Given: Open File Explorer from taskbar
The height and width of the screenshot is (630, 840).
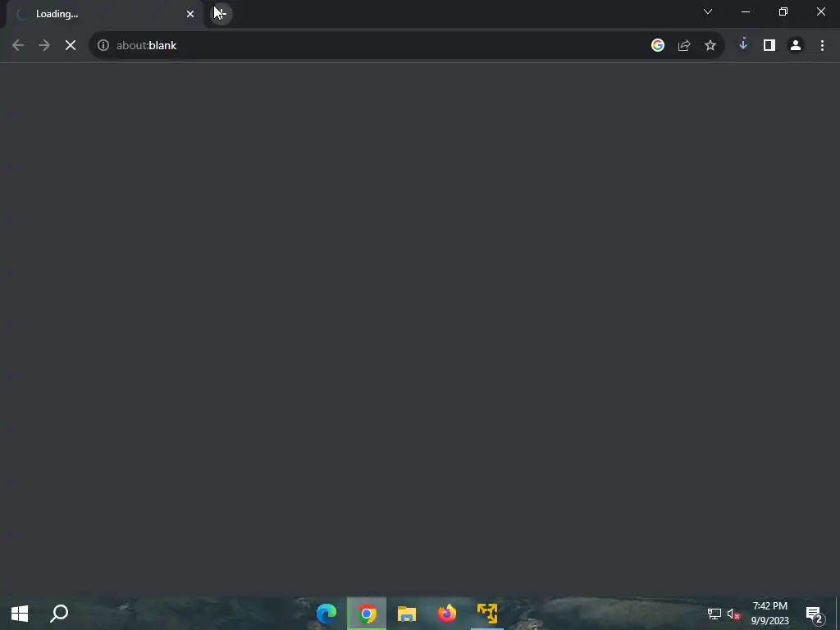Looking at the screenshot, I should pyautogui.click(x=407, y=614).
